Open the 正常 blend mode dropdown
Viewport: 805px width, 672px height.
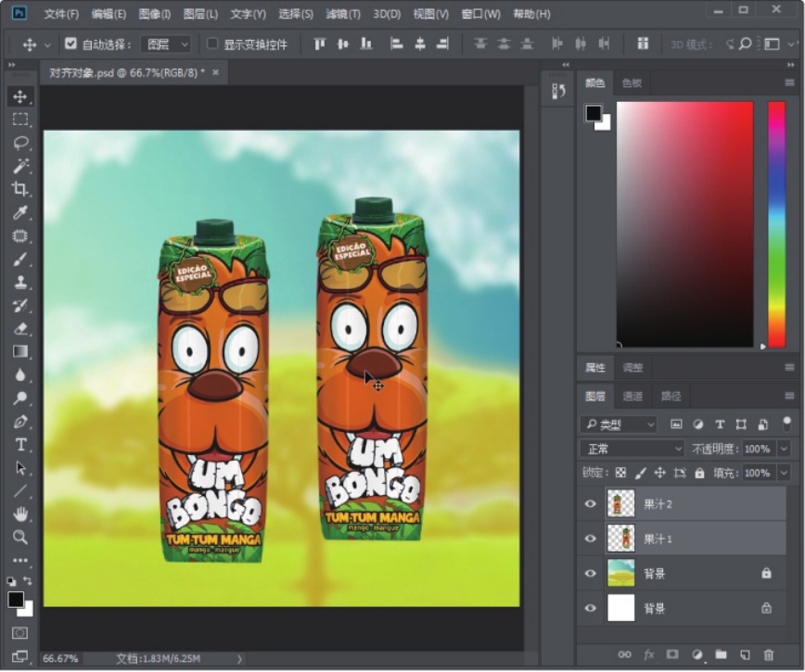click(632, 449)
